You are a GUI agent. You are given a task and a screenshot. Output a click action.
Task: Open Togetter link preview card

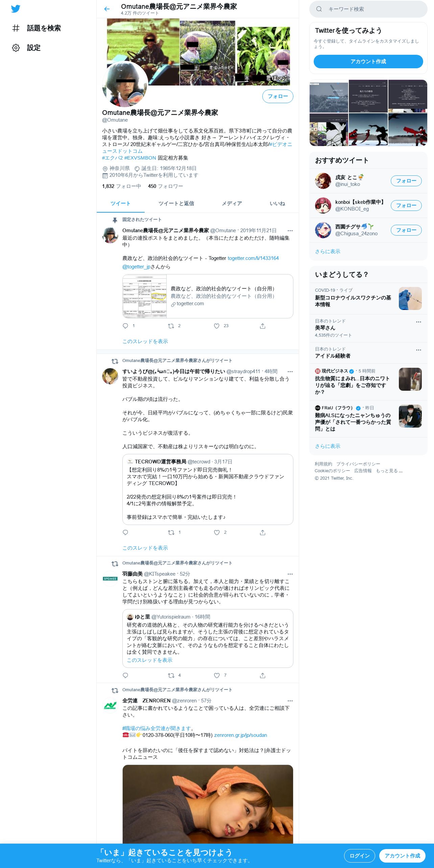208,296
